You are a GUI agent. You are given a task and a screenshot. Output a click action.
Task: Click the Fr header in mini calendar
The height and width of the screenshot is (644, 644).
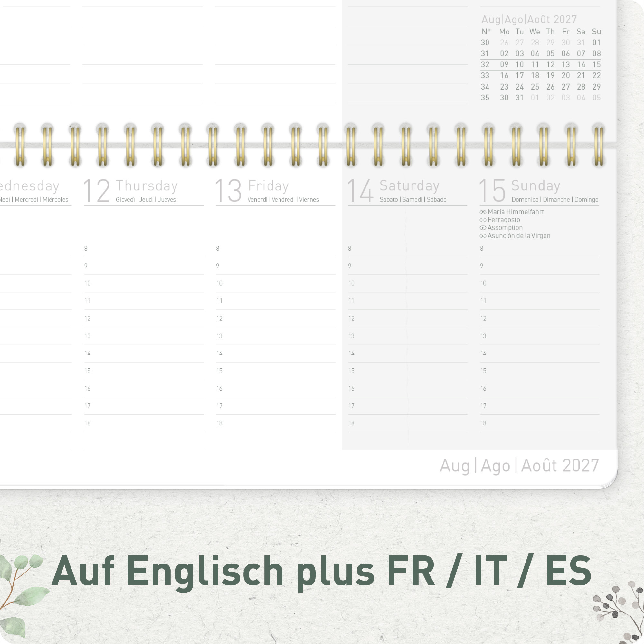pyautogui.click(x=566, y=32)
